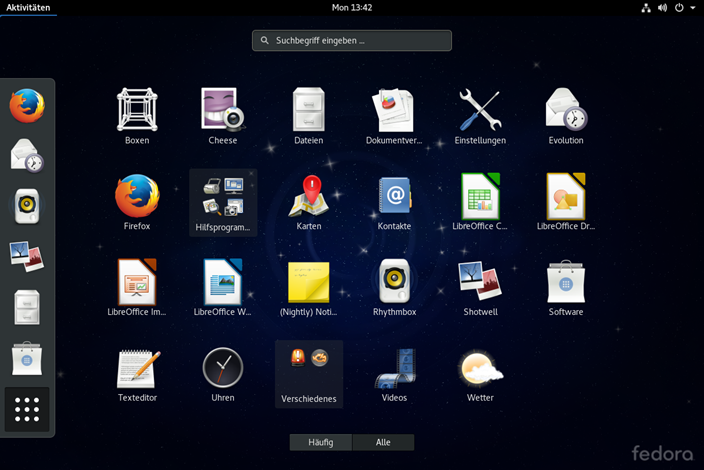Click Firefox in the dock

pyautogui.click(x=27, y=106)
